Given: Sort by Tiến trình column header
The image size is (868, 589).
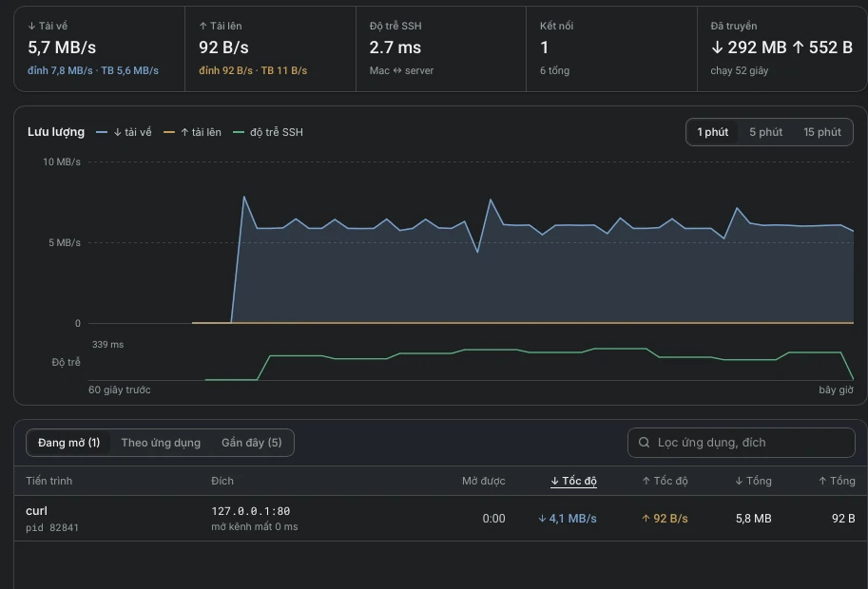Looking at the screenshot, I should [48, 481].
